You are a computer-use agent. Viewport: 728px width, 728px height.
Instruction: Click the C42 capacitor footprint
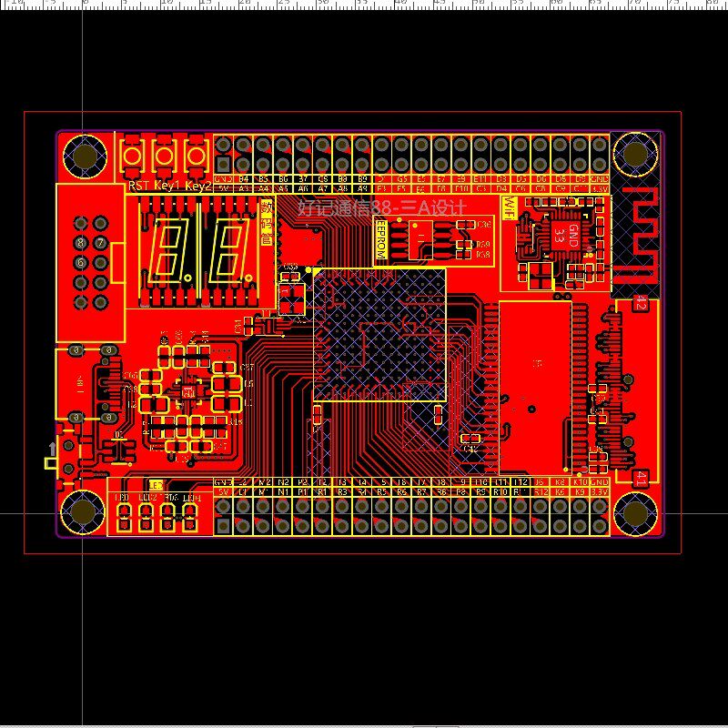(x=470, y=439)
